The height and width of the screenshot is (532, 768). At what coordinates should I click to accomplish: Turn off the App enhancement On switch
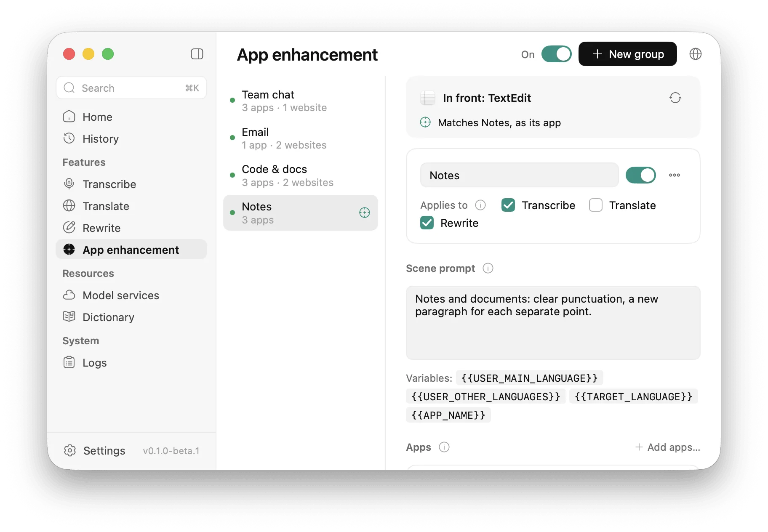pos(556,54)
